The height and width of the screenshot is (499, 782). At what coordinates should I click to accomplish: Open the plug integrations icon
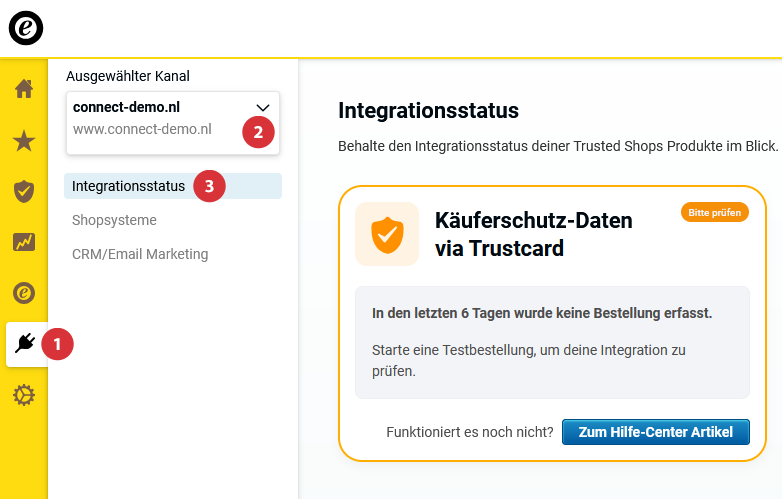click(25, 344)
